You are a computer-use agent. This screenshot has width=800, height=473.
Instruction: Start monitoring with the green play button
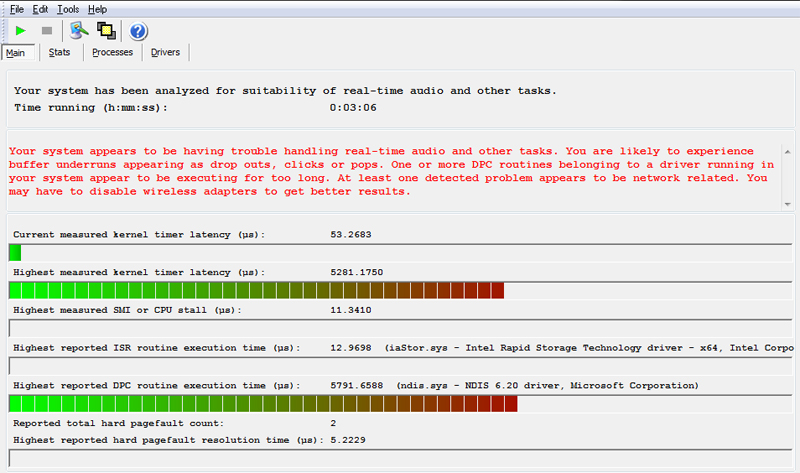click(x=20, y=31)
